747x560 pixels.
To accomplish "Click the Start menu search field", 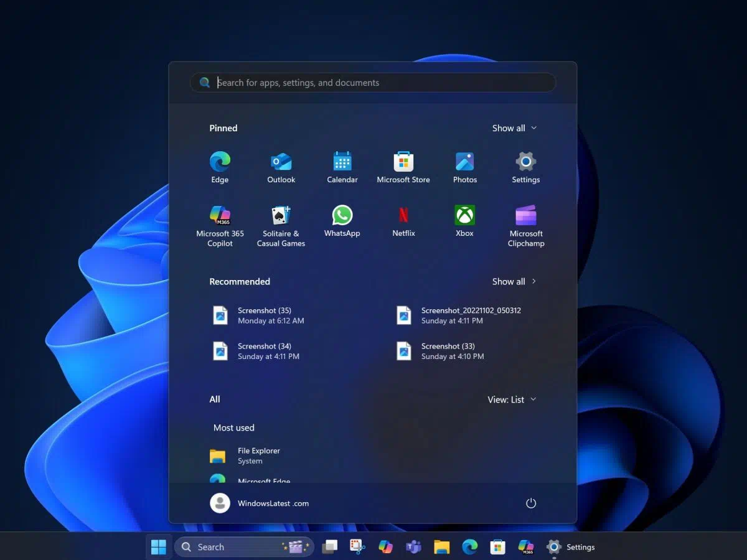I will pyautogui.click(x=374, y=83).
